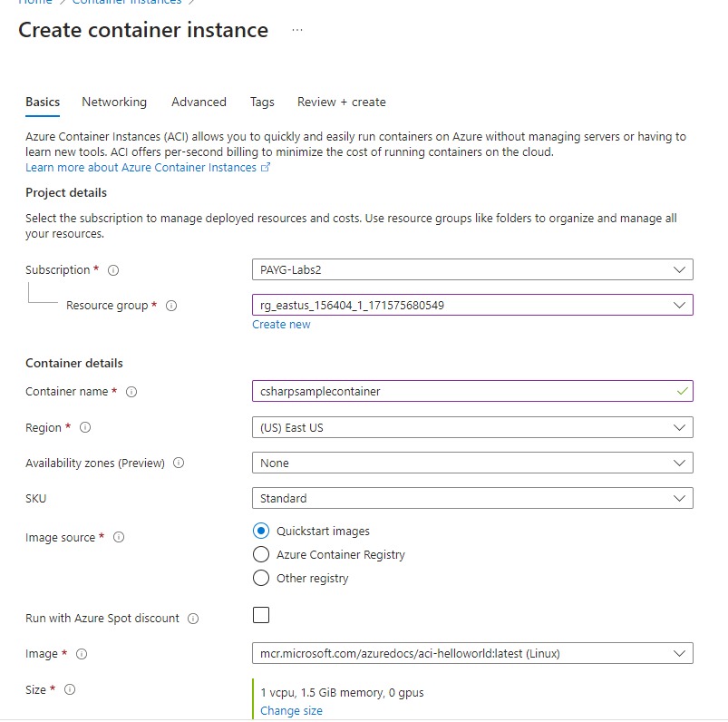The height and width of the screenshot is (722, 728).
Task: Click the ellipsis next to Create container instance
Action: [x=297, y=32]
